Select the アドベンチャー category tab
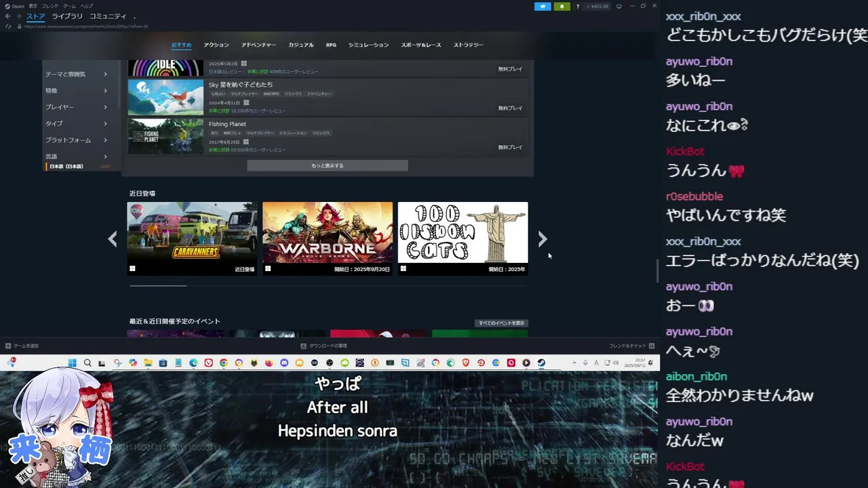 tap(258, 45)
